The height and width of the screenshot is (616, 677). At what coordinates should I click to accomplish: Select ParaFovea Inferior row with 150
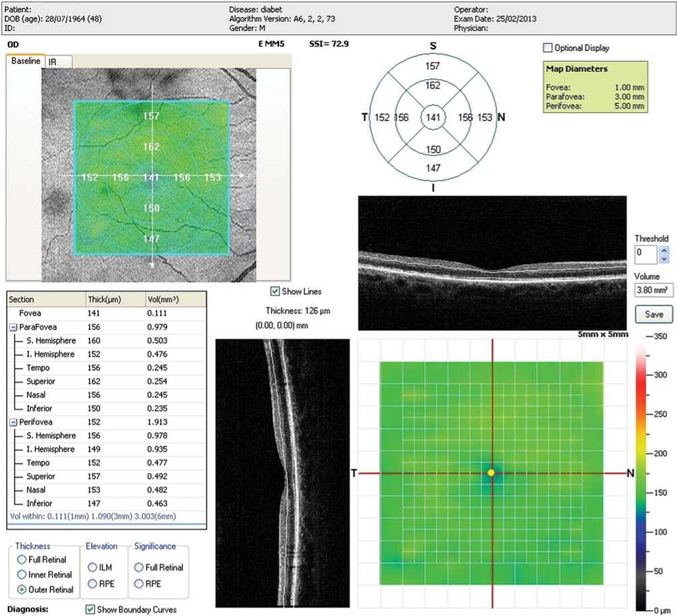(x=106, y=408)
